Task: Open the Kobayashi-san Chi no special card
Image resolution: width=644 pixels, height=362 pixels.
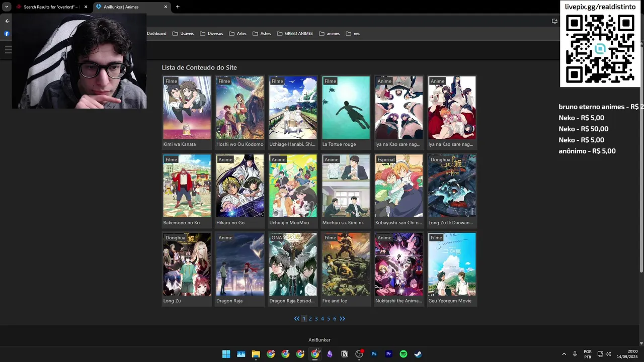Action: (399, 191)
